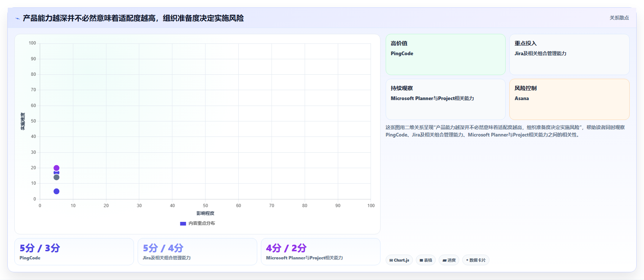Click the blue scatter point at 5

(56, 191)
